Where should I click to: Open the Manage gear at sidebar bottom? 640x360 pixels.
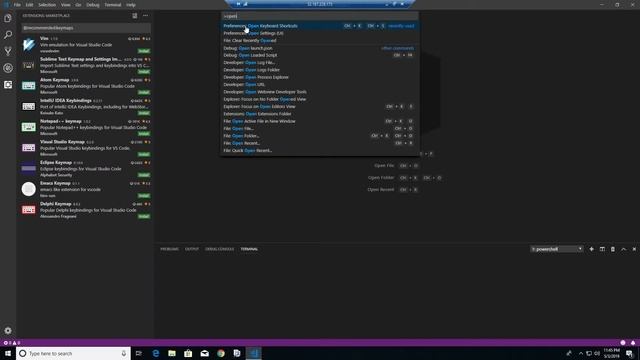8,330
